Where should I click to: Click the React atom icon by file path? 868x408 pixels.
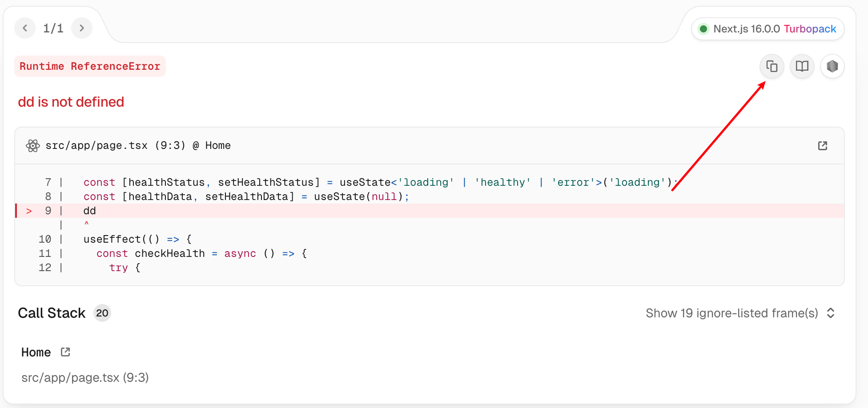(x=32, y=146)
